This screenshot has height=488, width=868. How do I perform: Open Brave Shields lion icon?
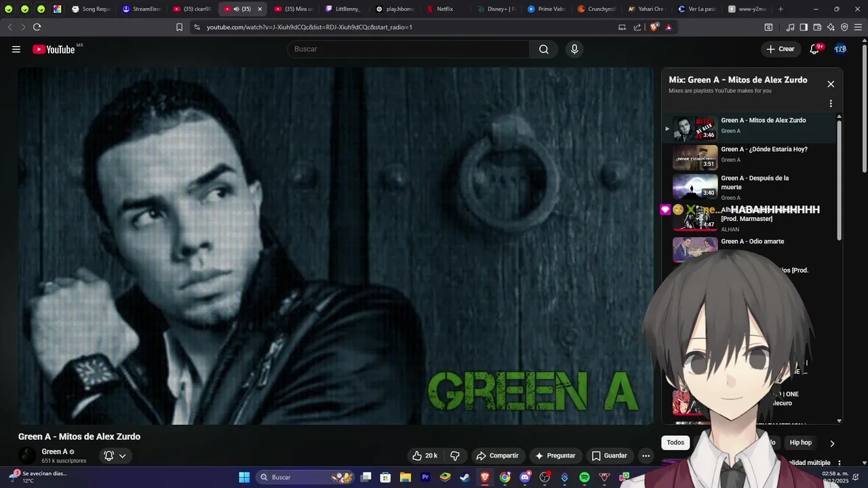[x=654, y=27]
